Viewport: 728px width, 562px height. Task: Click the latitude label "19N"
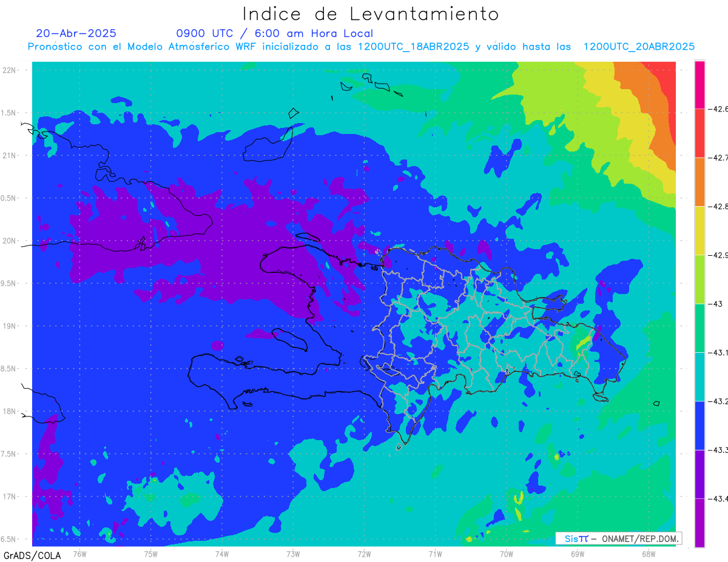click(x=10, y=326)
